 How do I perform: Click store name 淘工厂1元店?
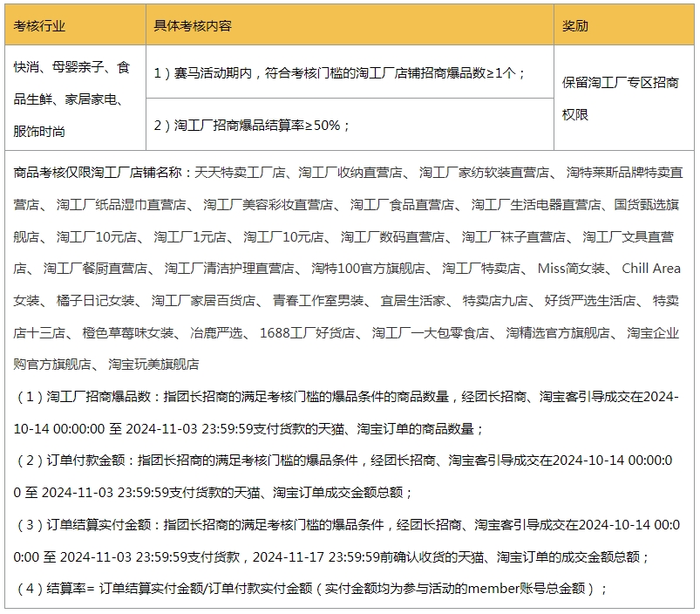(190, 236)
